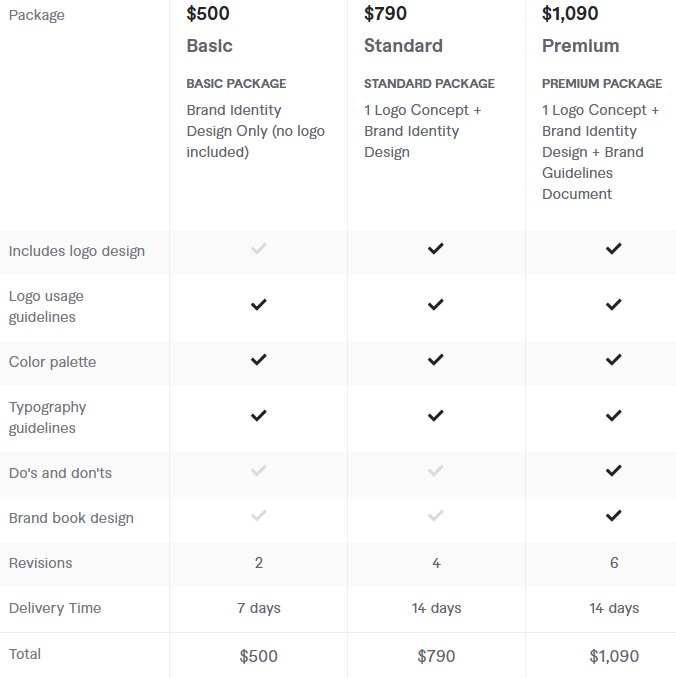Select the Standard package heading

403,46
